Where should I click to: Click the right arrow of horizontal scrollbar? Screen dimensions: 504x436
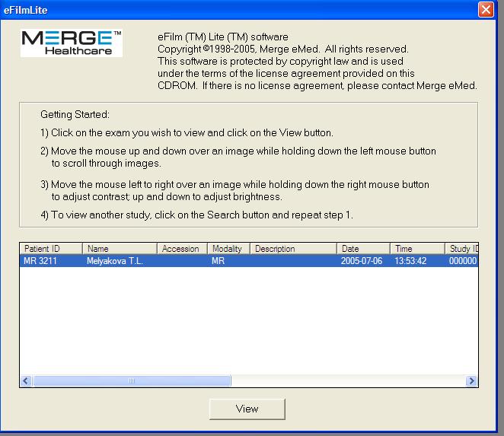pyautogui.click(x=471, y=380)
